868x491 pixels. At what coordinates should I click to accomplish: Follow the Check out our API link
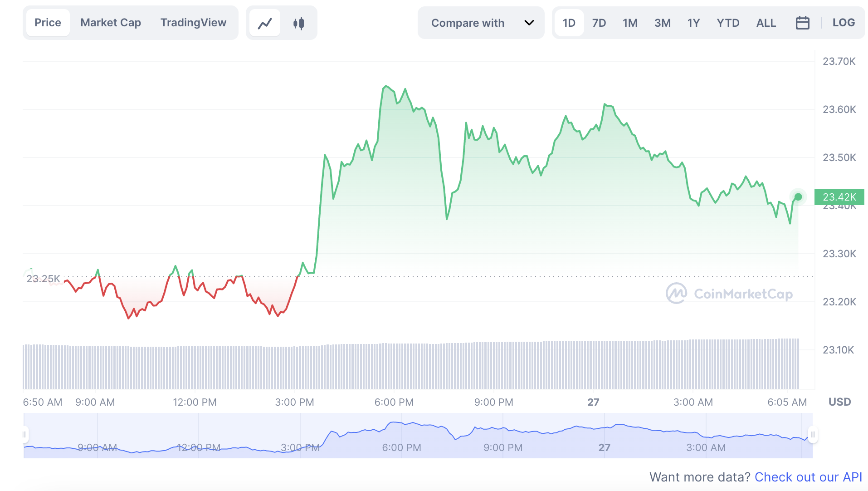809,477
